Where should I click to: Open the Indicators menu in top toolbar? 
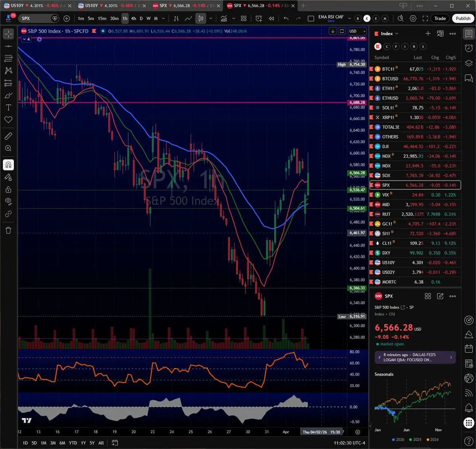224,19
